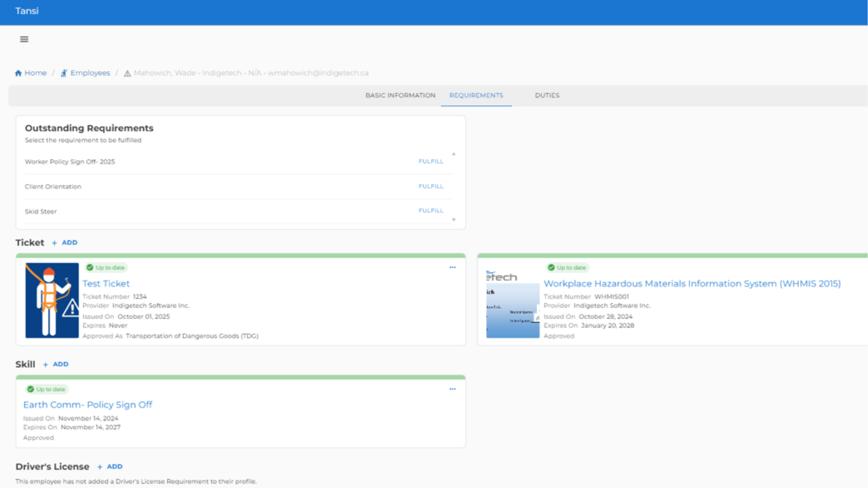The height and width of the screenshot is (488, 868).
Task: Fulfill the Skid Steer requirement
Action: click(431, 210)
